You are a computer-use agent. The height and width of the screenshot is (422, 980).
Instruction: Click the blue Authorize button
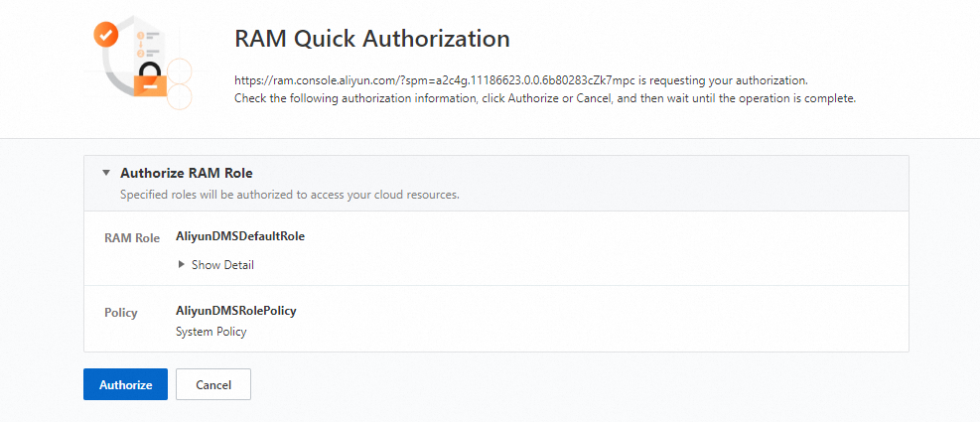pos(125,384)
